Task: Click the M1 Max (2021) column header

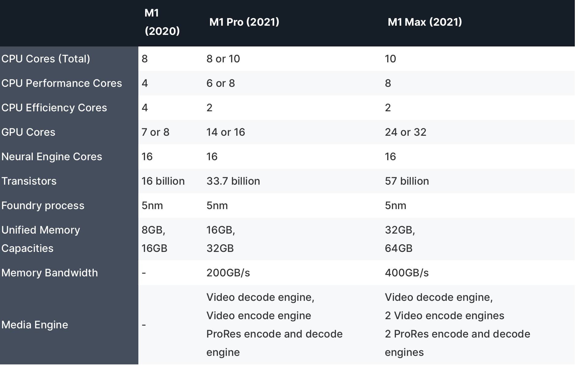Action: tap(425, 22)
